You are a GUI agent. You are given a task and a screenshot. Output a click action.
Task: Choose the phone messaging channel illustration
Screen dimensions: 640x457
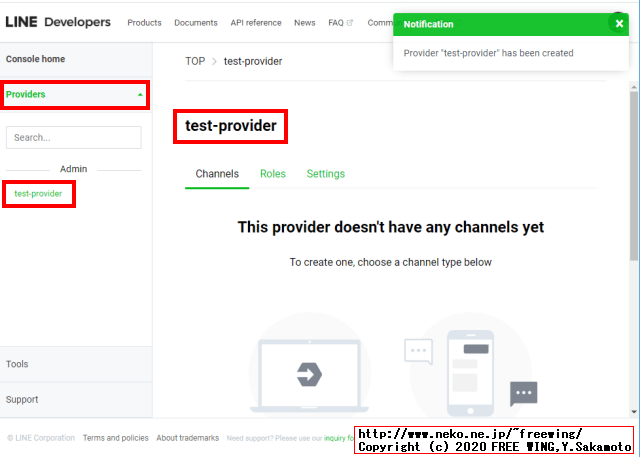tap(471, 364)
